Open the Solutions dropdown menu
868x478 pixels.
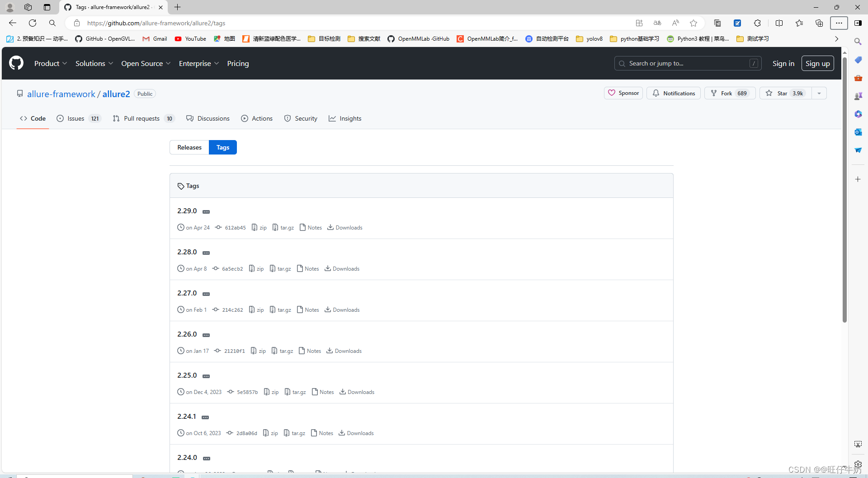point(94,64)
